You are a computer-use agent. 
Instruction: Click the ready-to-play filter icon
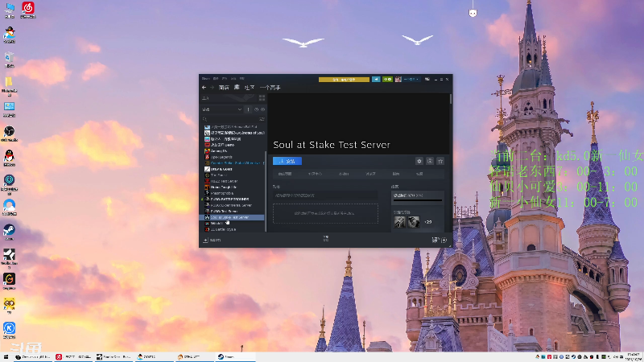(x=263, y=109)
